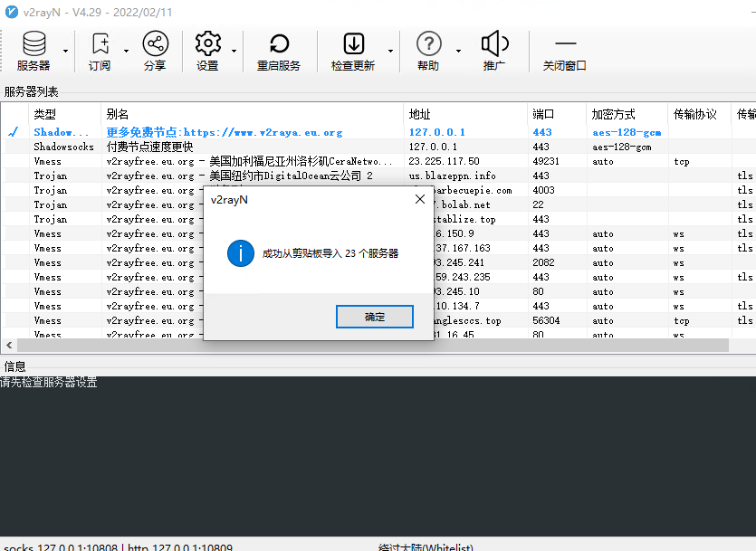
Task: Select the 更多免费节点 Shadowsocks row
Action: 378,132
